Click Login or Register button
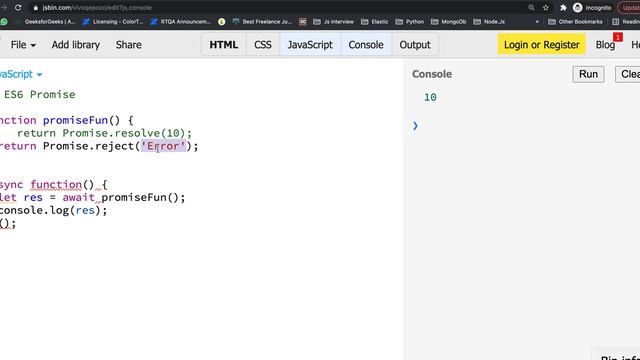The image size is (640, 360). [x=542, y=44]
